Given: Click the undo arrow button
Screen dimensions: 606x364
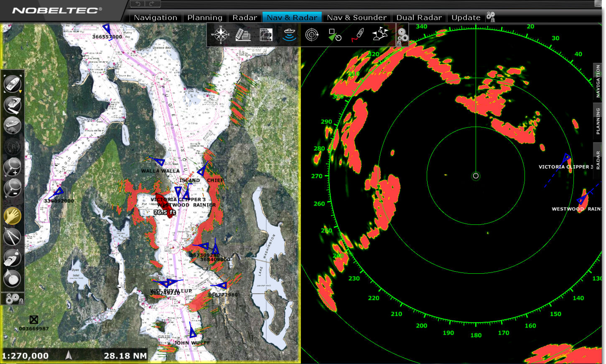Looking at the screenshot, I should click(x=137, y=4).
